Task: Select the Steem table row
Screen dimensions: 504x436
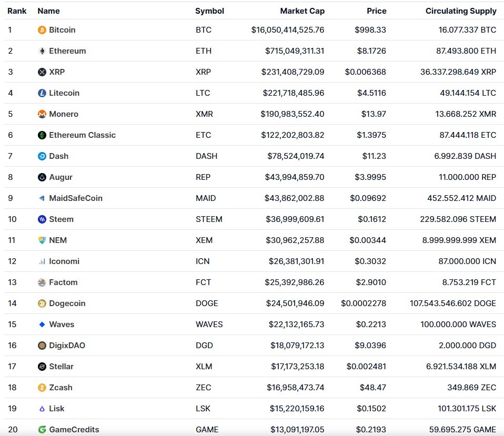Action: pyautogui.click(x=253, y=219)
